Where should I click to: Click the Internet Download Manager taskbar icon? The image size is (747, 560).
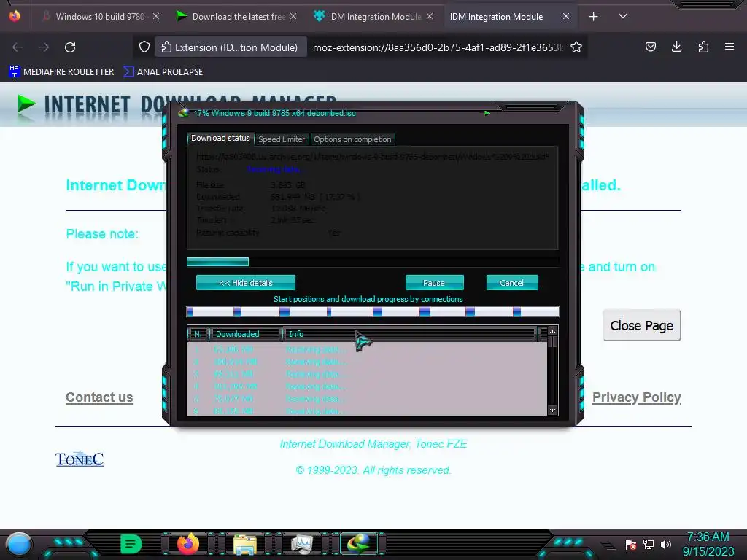[x=359, y=544]
